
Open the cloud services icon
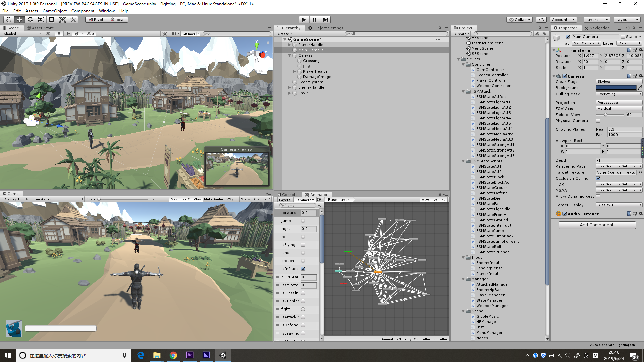541,20
